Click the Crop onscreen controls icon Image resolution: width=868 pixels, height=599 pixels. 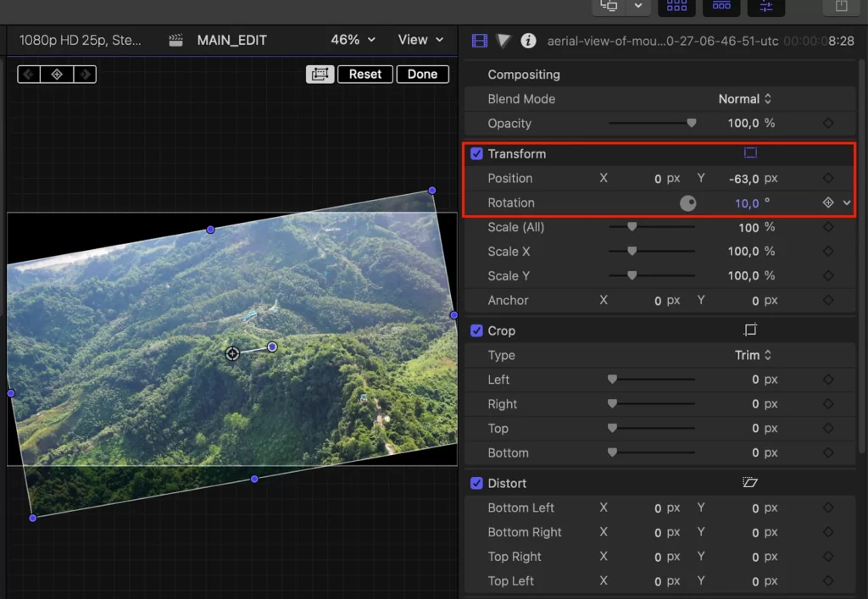click(x=750, y=330)
